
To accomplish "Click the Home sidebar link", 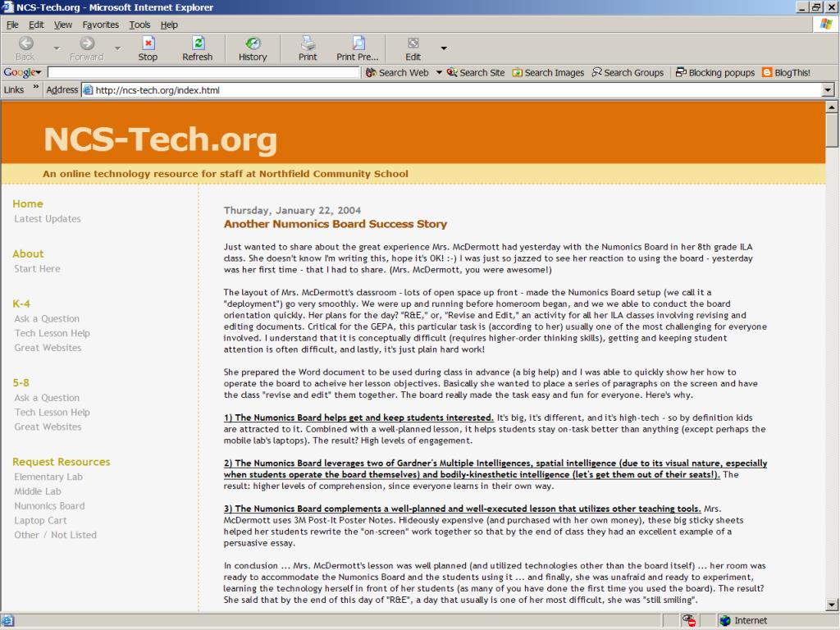I will click(x=28, y=203).
